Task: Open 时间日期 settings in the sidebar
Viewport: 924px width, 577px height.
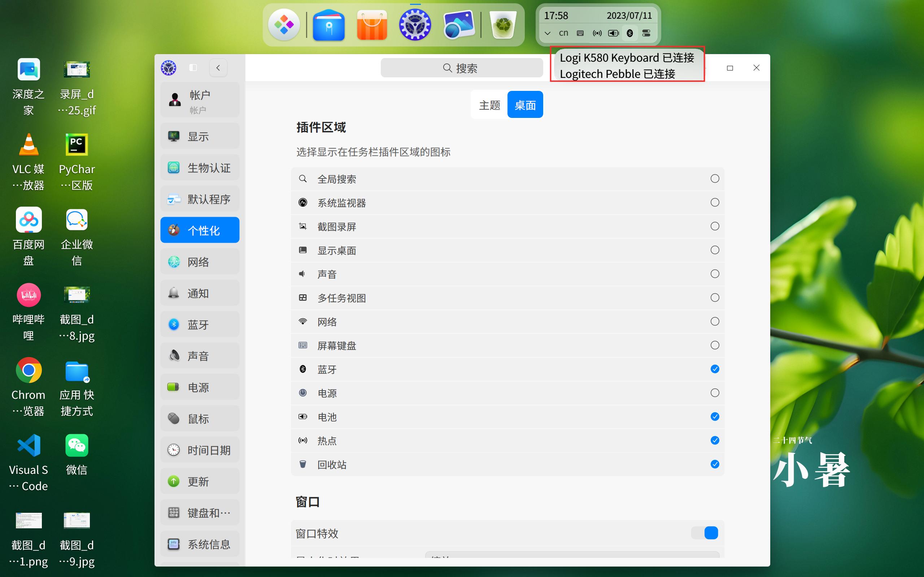Action: tap(200, 450)
